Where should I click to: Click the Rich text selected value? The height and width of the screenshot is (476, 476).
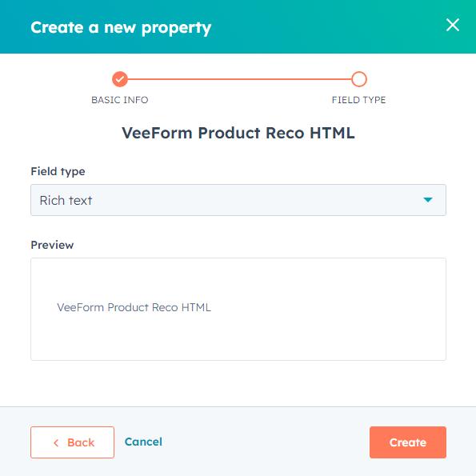point(66,200)
